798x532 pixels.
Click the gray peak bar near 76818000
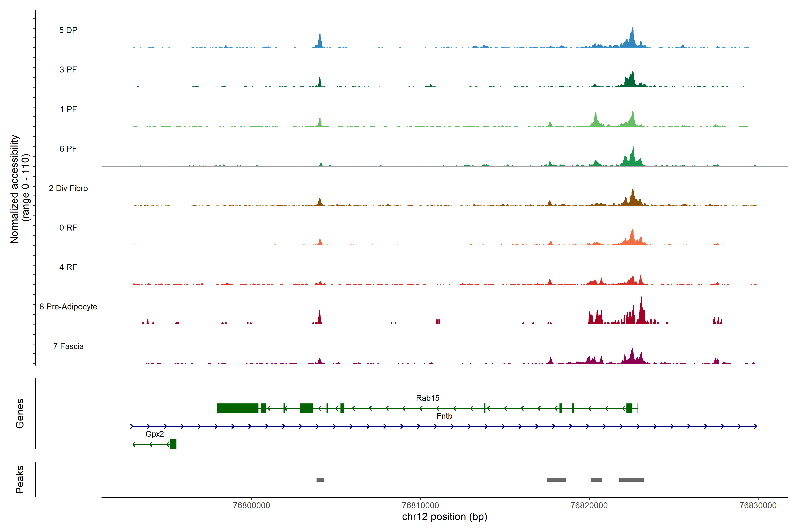click(x=556, y=479)
